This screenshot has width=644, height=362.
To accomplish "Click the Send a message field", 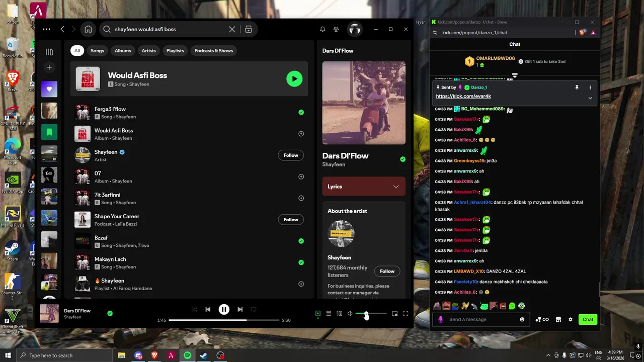I will pyautogui.click(x=481, y=319).
